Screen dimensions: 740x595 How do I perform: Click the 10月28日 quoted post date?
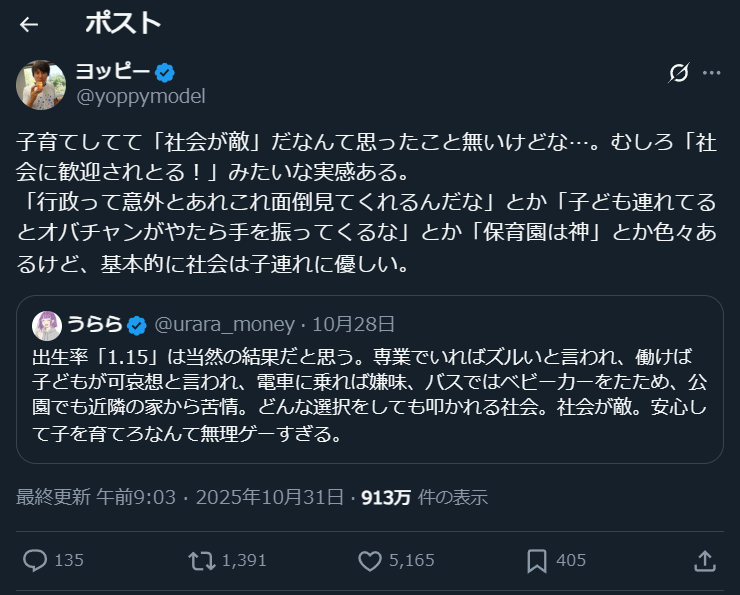[x=353, y=324]
